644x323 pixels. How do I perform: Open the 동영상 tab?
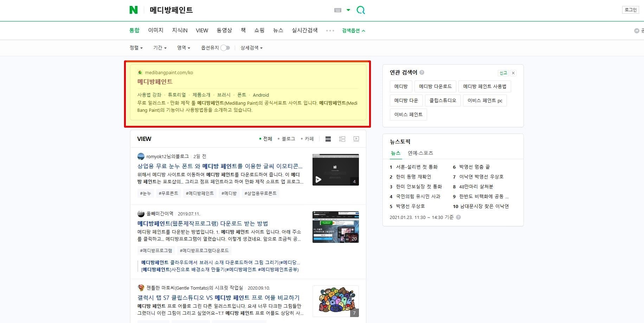click(x=224, y=30)
